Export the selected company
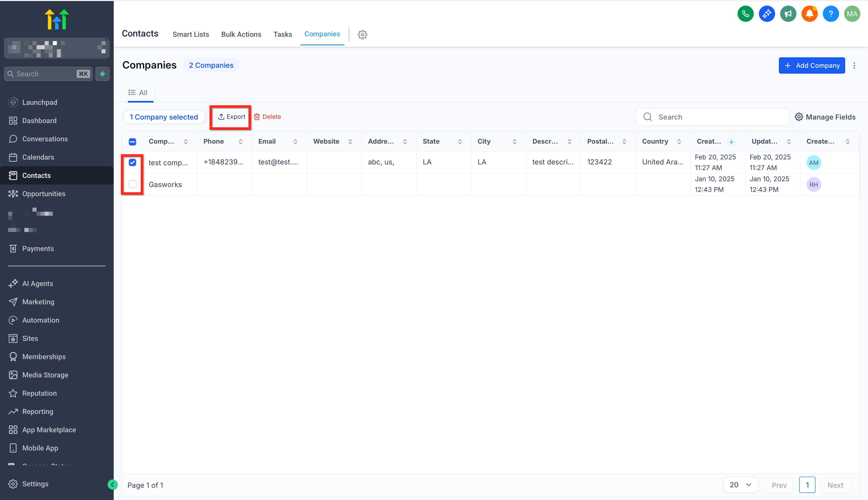Screen dimensions: 868x500 pyautogui.click(x=231, y=117)
